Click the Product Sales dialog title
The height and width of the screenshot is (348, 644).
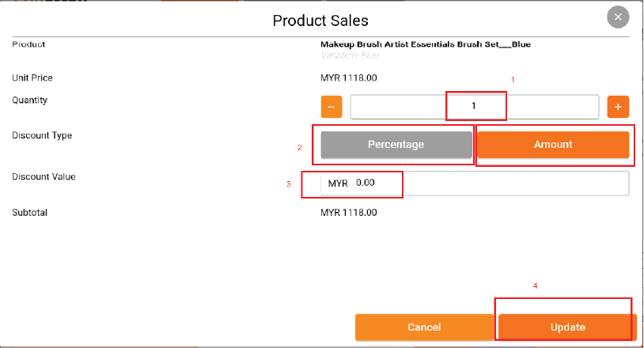[x=320, y=21]
